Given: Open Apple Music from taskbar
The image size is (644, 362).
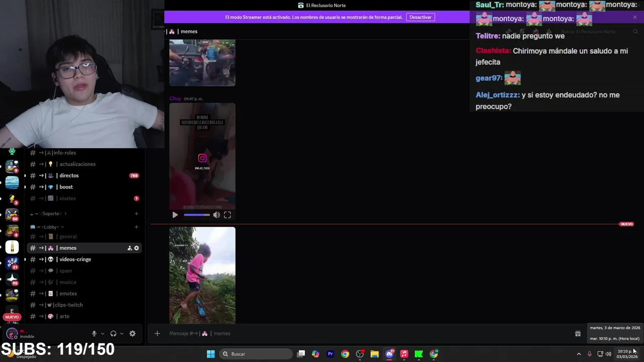Looking at the screenshot, I should (404, 354).
